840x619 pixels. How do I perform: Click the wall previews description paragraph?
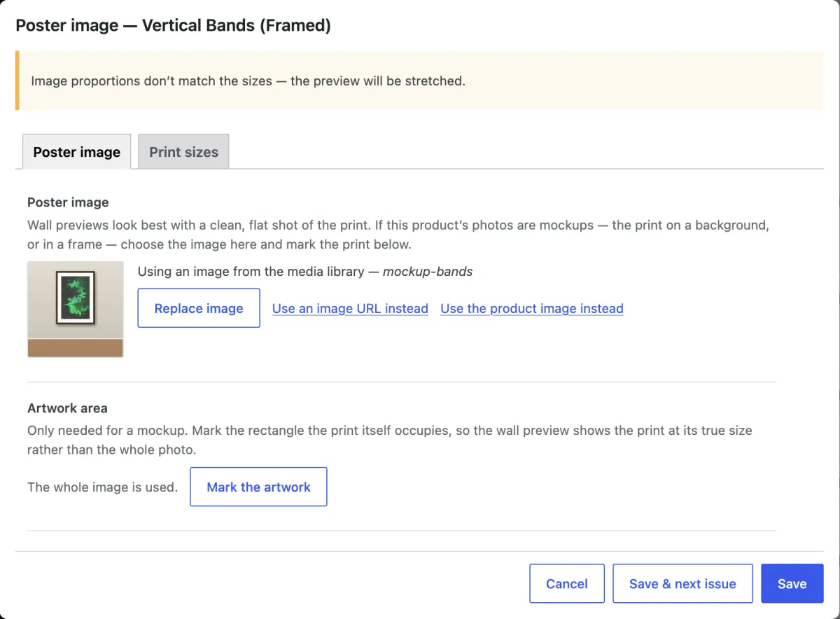click(x=398, y=235)
